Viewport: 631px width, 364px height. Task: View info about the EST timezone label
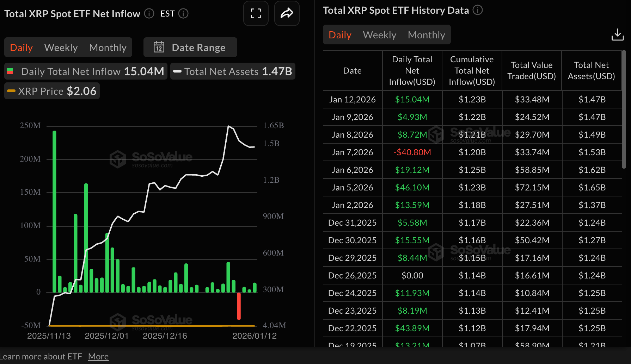[183, 14]
